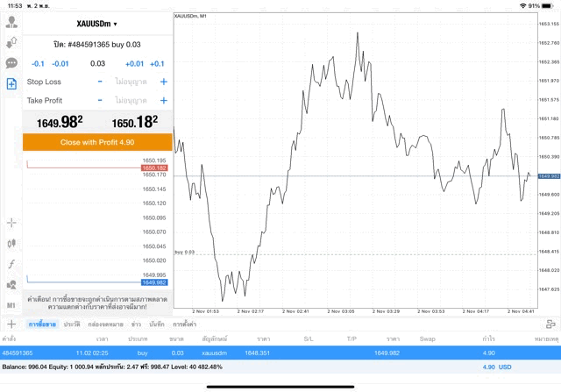Screen dimensions: 561x392
Task: Click the Stop Loss value field
Action: [x=131, y=82]
